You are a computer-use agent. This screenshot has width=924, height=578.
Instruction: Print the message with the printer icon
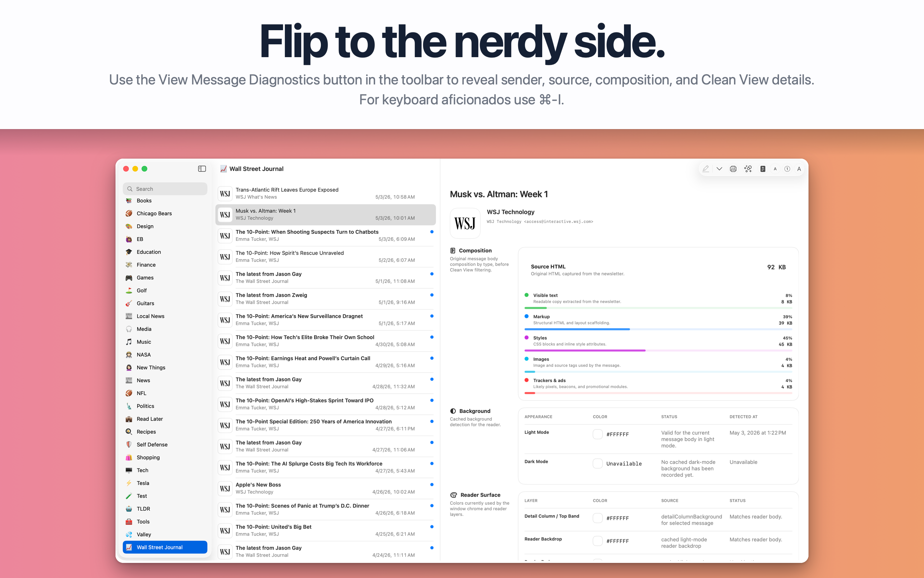click(733, 169)
